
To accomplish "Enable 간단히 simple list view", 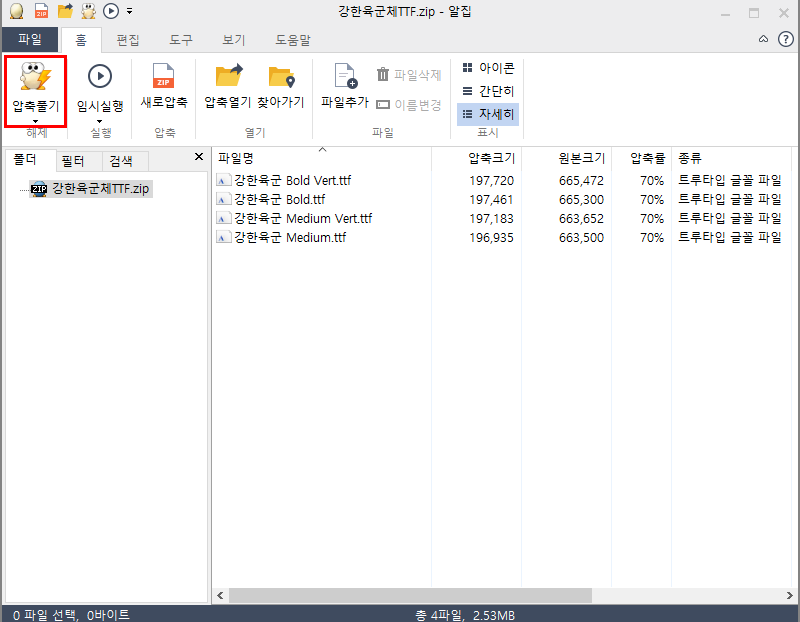I will pos(488,91).
